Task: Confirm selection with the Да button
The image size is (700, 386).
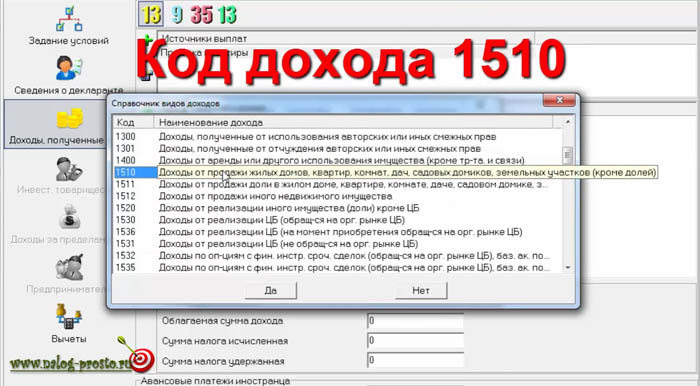Action: 271,291
